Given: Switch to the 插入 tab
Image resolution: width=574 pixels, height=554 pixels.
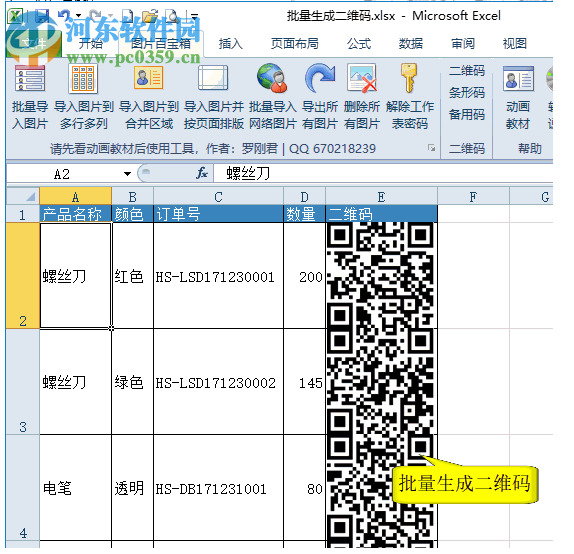Looking at the screenshot, I should coord(230,44).
